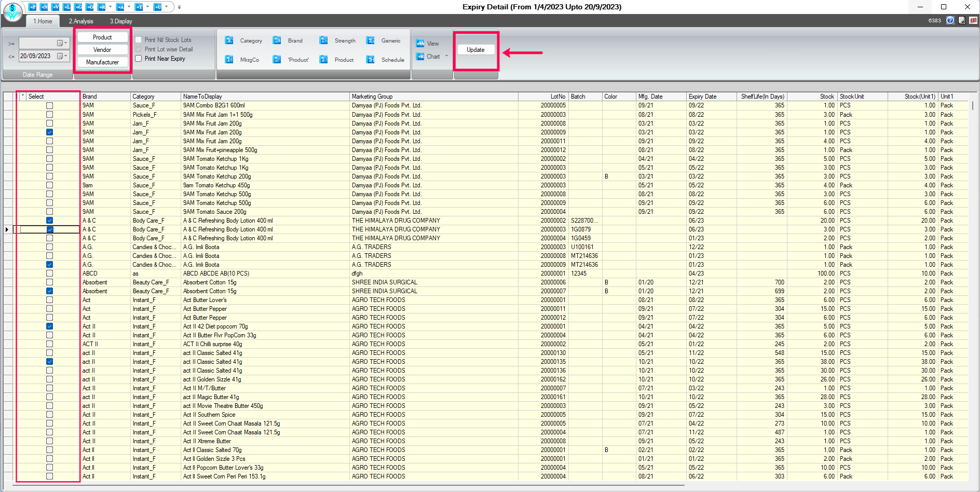This screenshot has width=980, height=492.
Task: Click the red Exit icon
Action: click(x=973, y=20)
